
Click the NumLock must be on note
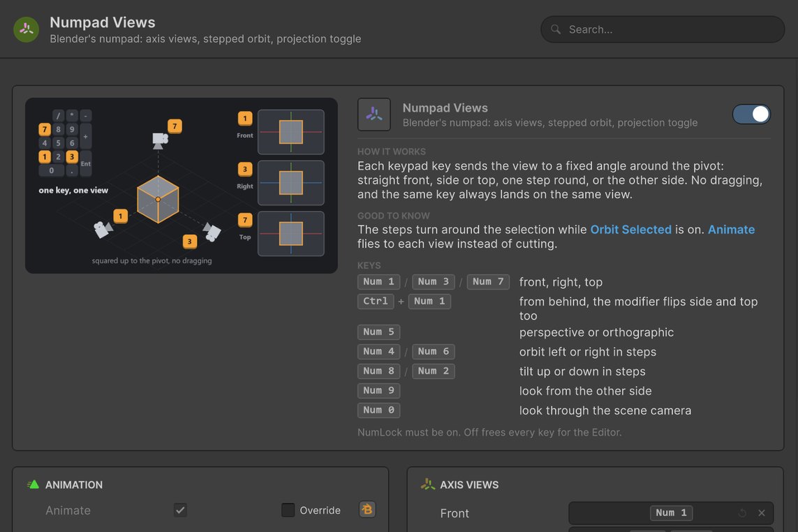489,432
